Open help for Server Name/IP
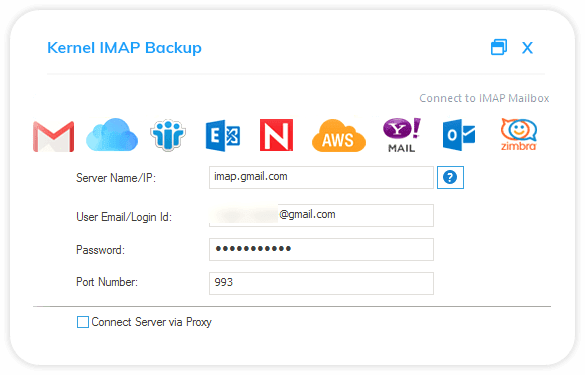This screenshot has width=585, height=375. (450, 177)
